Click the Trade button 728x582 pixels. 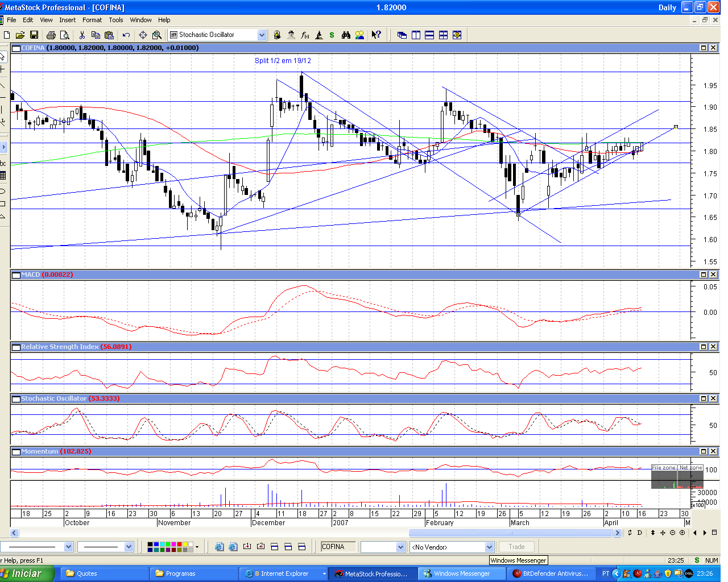(516, 547)
